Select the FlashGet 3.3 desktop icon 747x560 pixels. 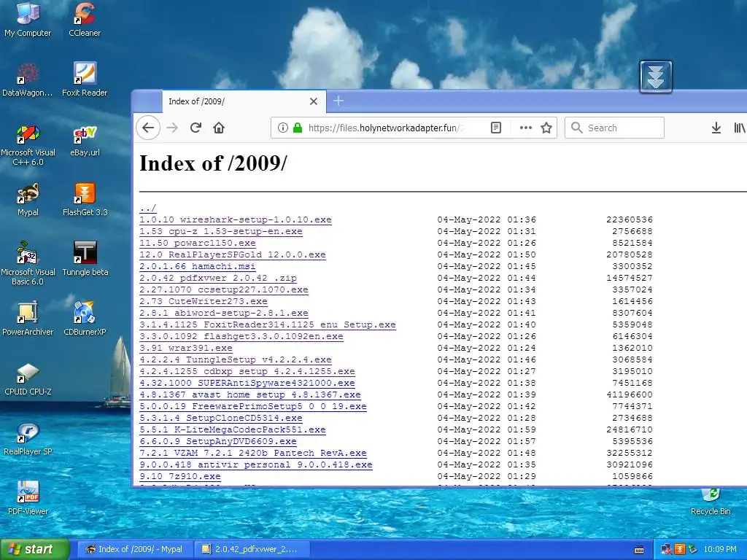pyautogui.click(x=85, y=200)
